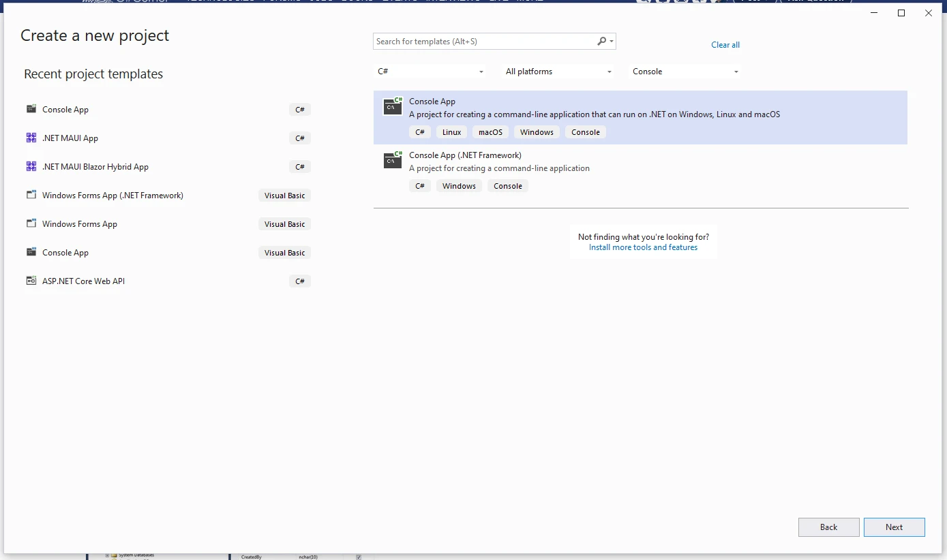Select Console App (.NET Framework) result
Viewport: 947px width, 560px height.
point(640,171)
